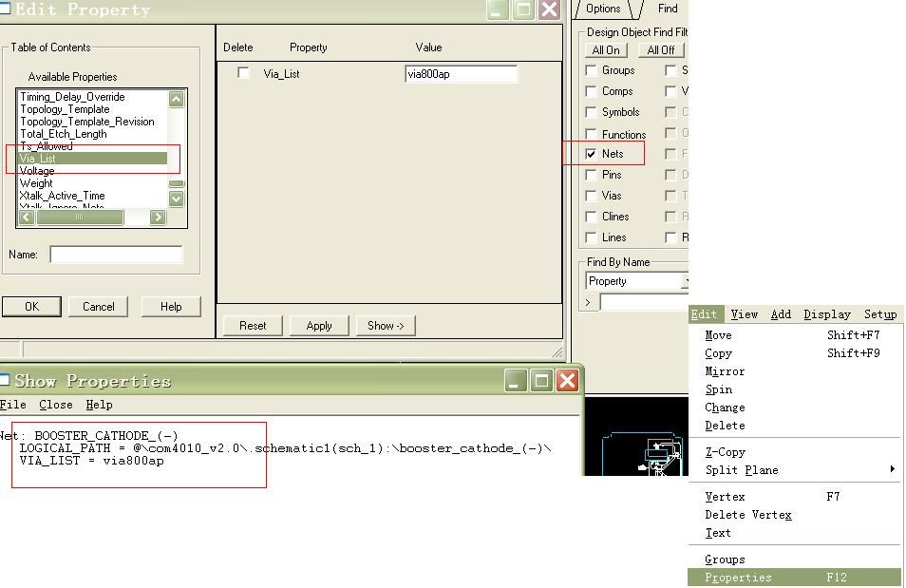Click the horizontal scrollbar right arrow

pos(158,218)
